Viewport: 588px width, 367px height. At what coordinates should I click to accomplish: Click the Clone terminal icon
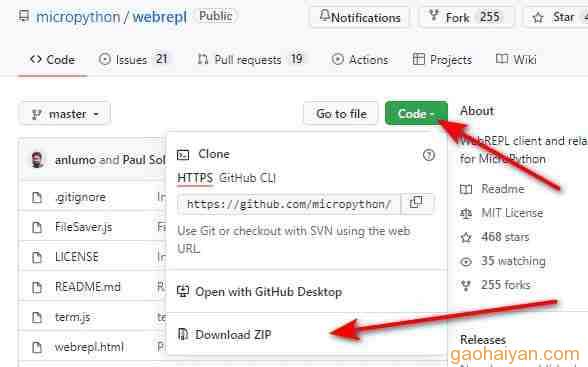(183, 154)
